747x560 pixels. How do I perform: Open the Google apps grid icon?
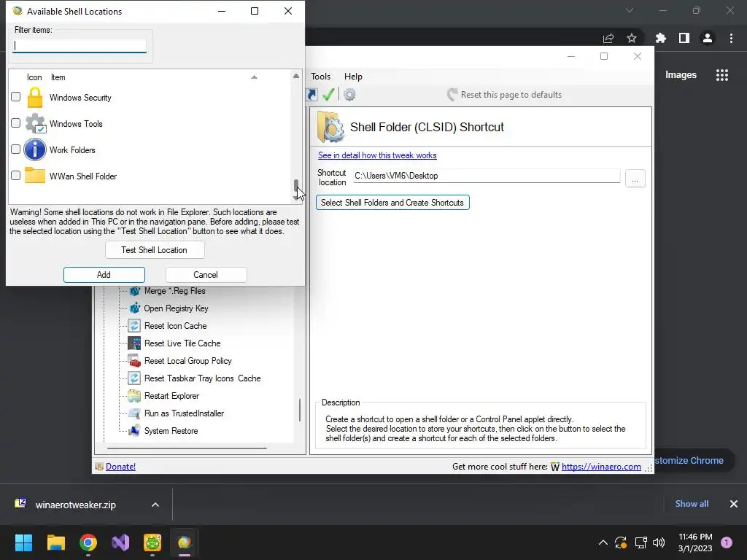pyautogui.click(x=722, y=75)
